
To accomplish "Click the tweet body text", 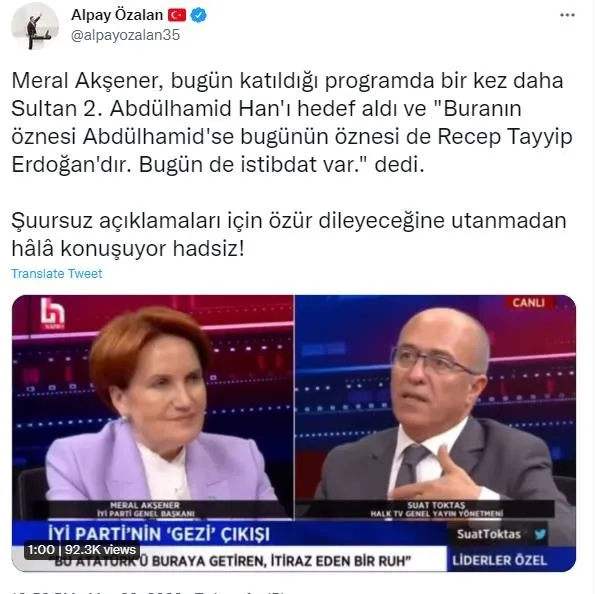I will tap(292, 164).
